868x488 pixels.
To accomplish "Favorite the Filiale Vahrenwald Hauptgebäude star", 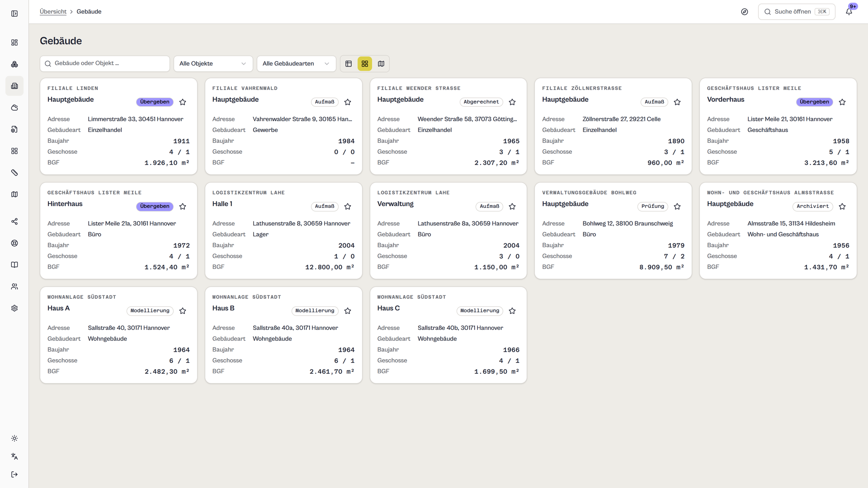I will (348, 102).
